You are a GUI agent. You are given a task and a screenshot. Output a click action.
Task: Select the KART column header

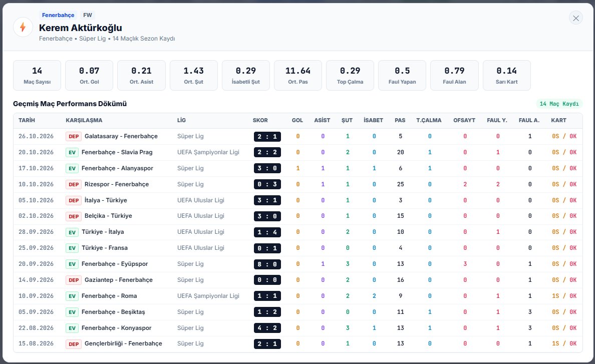pyautogui.click(x=558, y=120)
